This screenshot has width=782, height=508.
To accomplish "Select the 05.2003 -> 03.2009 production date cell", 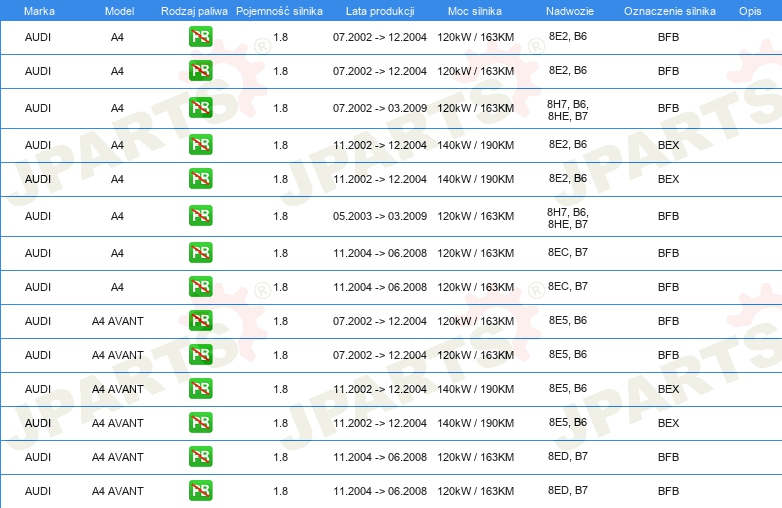I will coord(379,216).
